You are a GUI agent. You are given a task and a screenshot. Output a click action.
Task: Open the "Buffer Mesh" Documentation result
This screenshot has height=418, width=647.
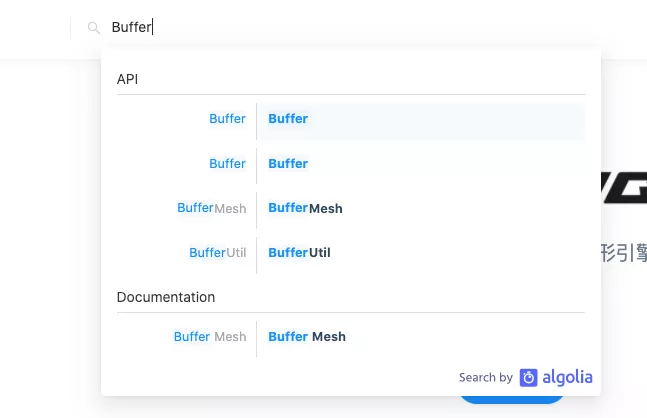click(x=420, y=337)
